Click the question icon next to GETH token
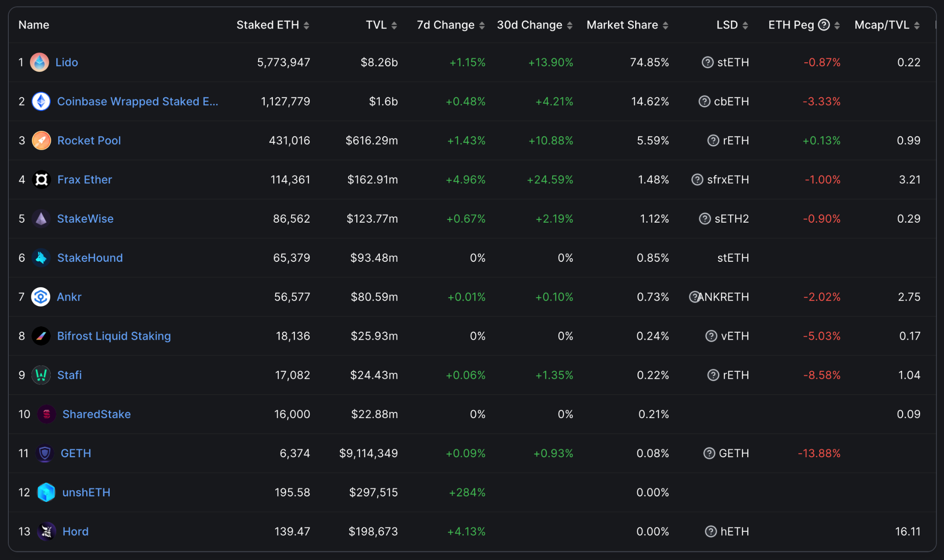944x560 pixels. click(709, 454)
